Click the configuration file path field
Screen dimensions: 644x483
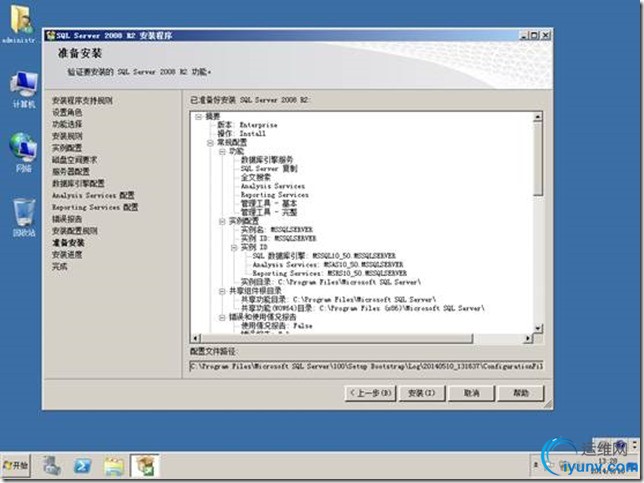(x=366, y=366)
